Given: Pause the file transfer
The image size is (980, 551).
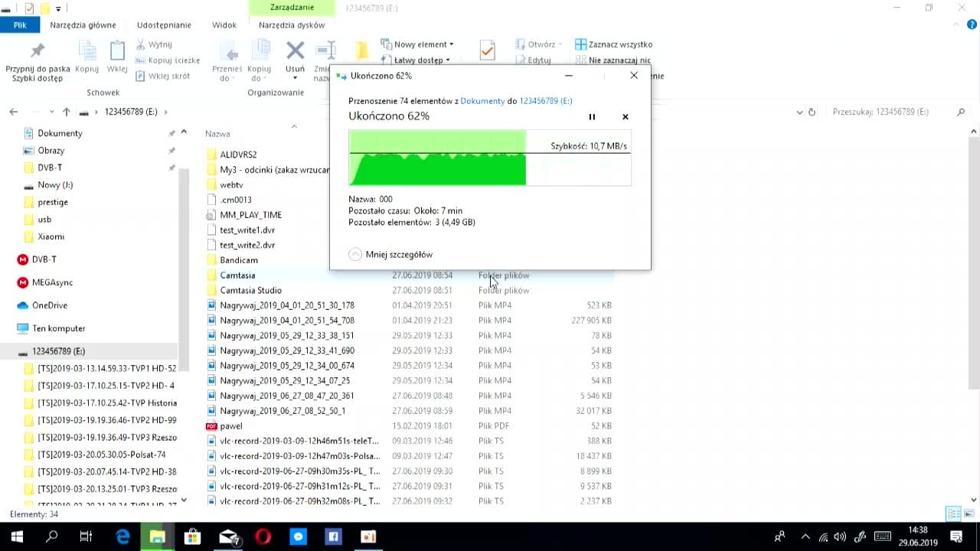Looking at the screenshot, I should tap(592, 117).
